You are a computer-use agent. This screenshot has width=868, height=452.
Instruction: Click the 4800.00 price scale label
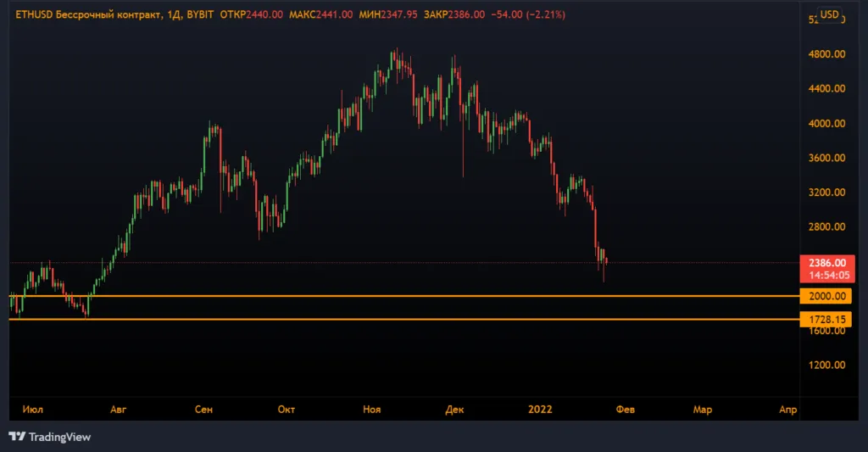(x=826, y=54)
